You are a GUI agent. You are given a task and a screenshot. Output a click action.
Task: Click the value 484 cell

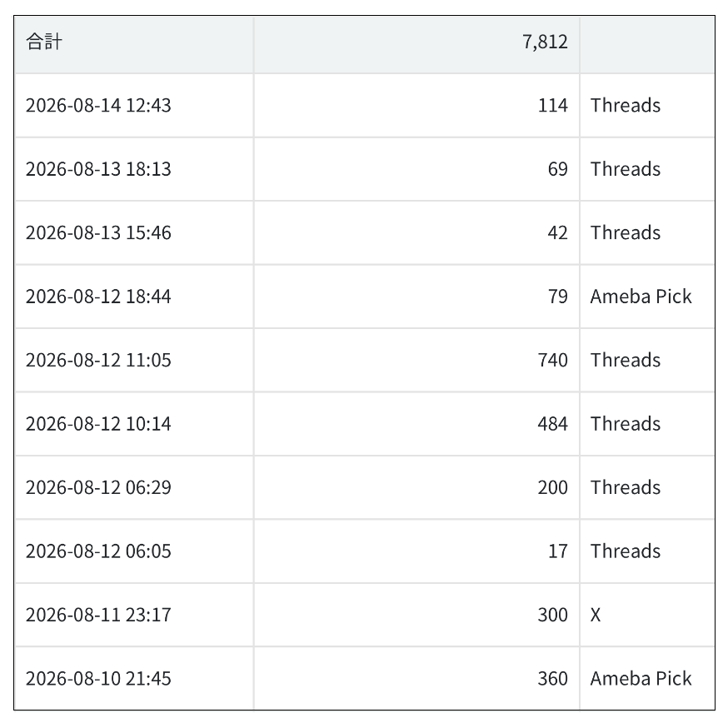(x=416, y=423)
